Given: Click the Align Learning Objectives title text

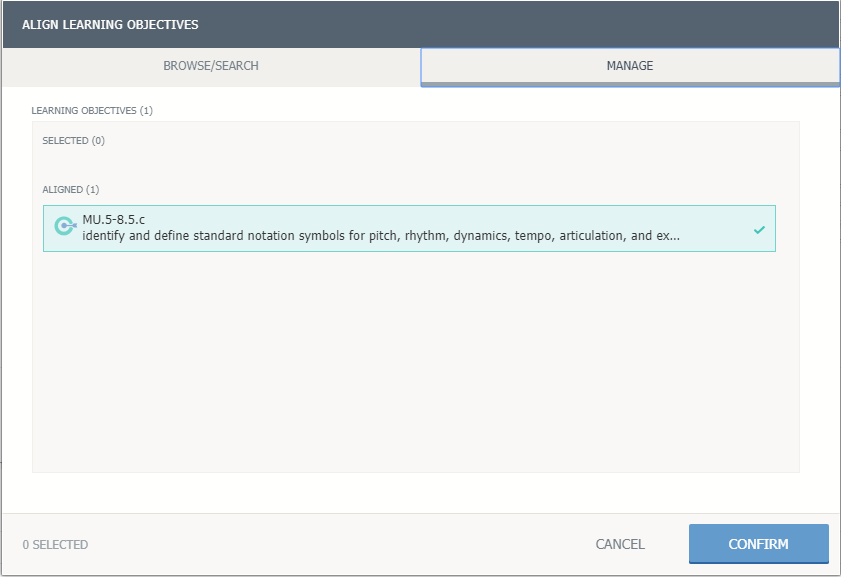Looking at the screenshot, I should (x=109, y=24).
